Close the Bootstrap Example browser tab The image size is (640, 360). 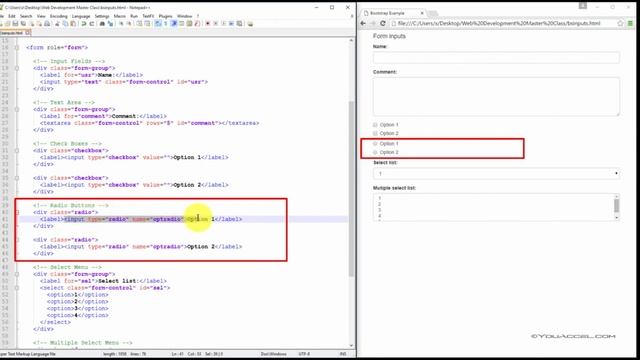coord(422,13)
